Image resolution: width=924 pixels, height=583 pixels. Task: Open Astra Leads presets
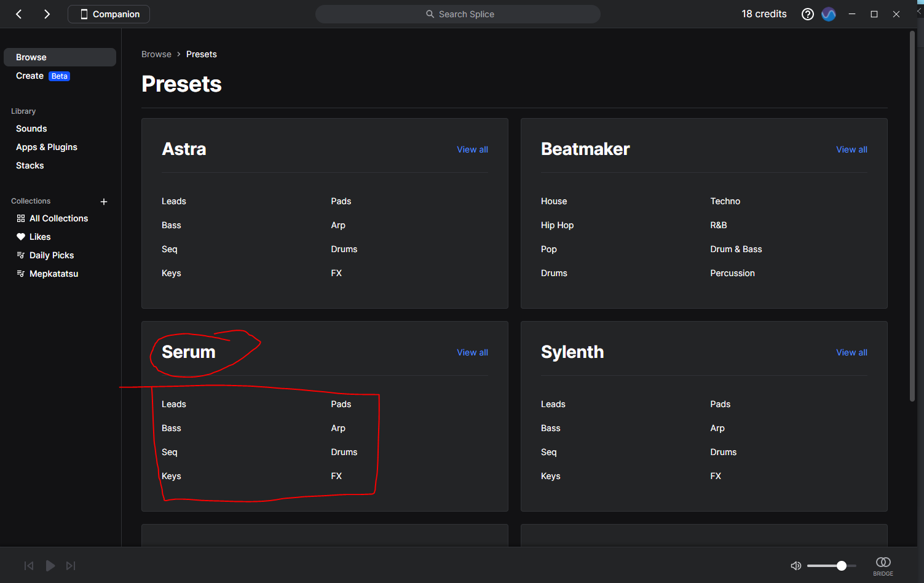point(174,201)
